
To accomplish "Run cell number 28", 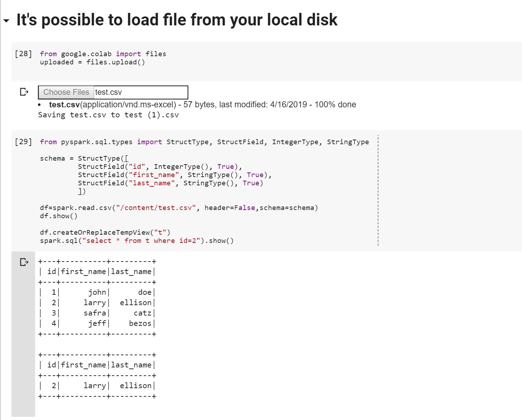I will pos(23,54).
